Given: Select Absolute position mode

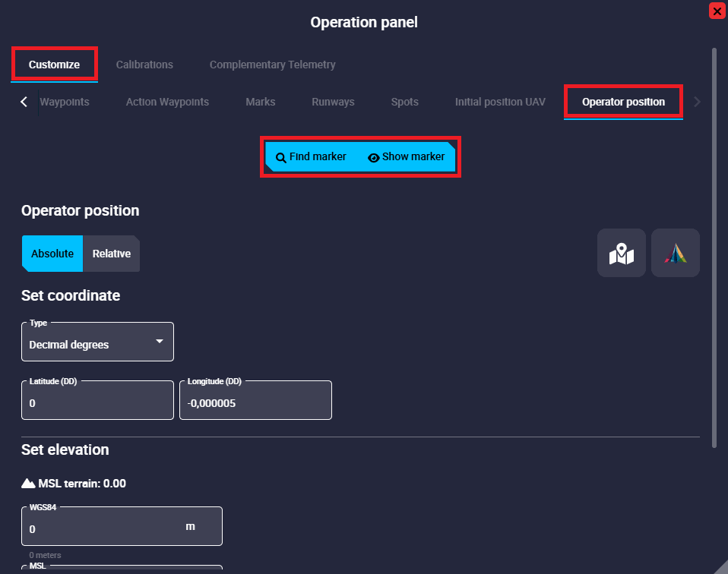Looking at the screenshot, I should pyautogui.click(x=52, y=254).
